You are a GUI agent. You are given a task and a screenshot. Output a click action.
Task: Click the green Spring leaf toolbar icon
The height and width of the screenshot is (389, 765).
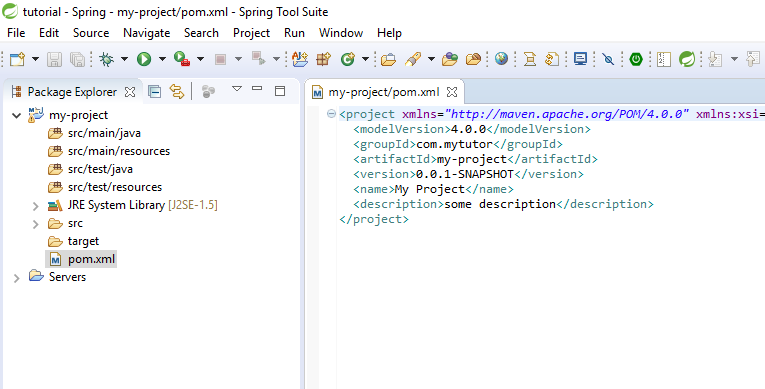pos(687,59)
